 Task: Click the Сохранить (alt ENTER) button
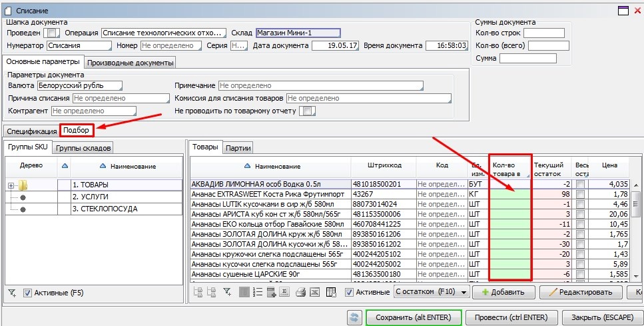click(414, 317)
